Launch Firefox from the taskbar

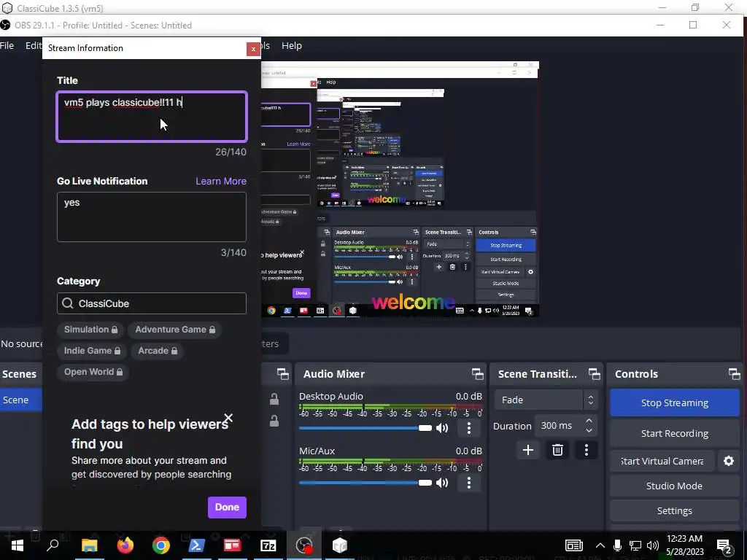click(x=125, y=545)
